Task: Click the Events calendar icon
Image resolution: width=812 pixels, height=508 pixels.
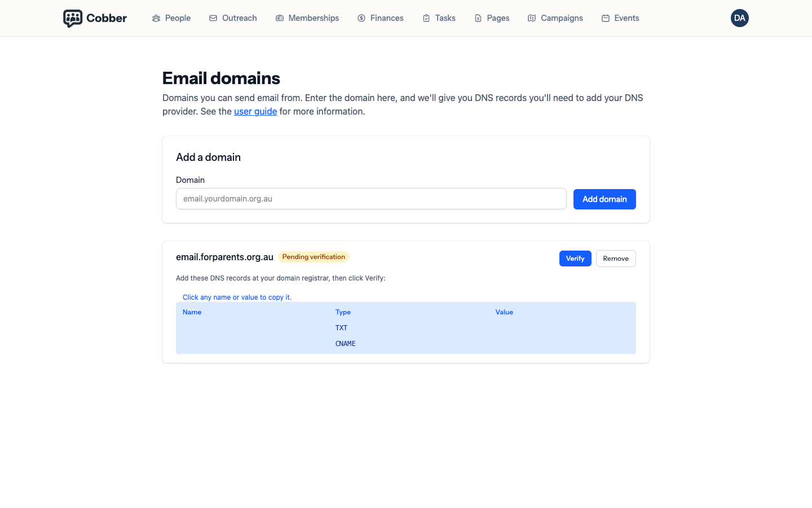Action: (x=606, y=18)
